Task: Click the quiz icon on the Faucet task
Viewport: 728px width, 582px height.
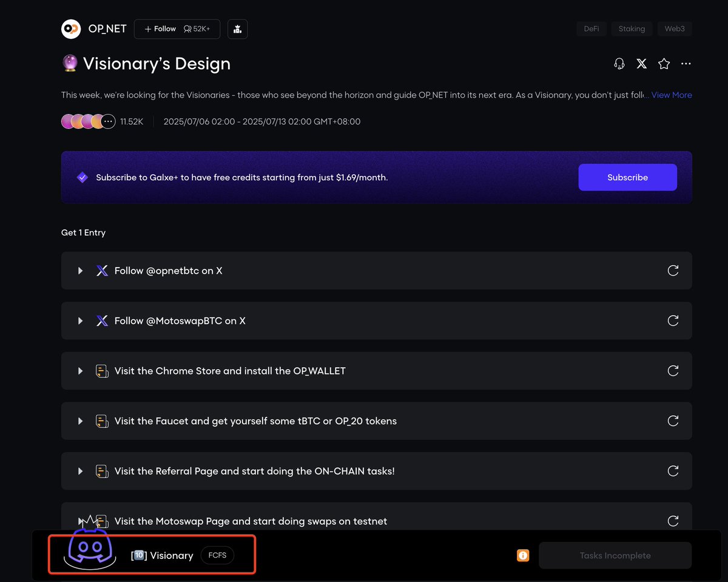Action: point(102,421)
